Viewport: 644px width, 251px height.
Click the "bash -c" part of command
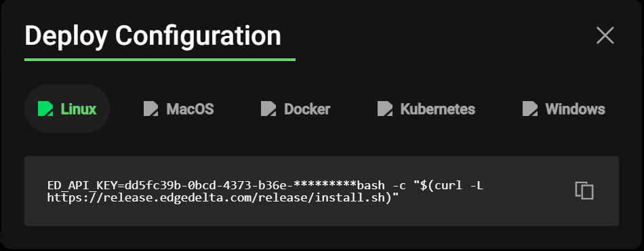click(x=381, y=186)
